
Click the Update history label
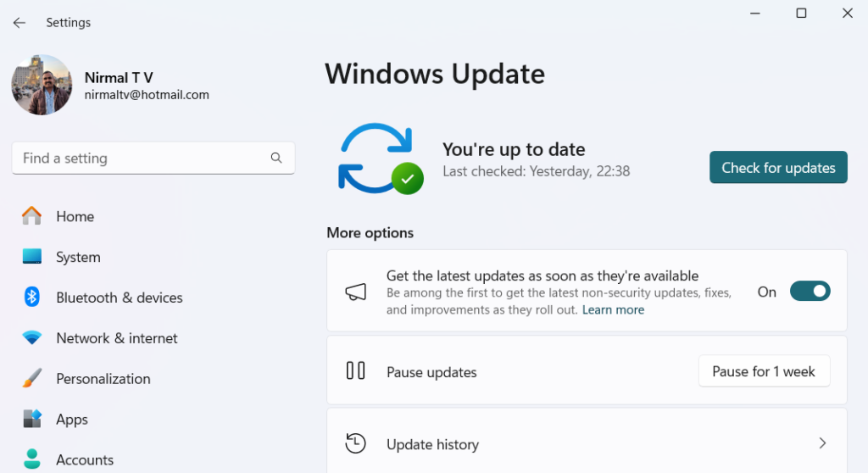[x=432, y=444]
